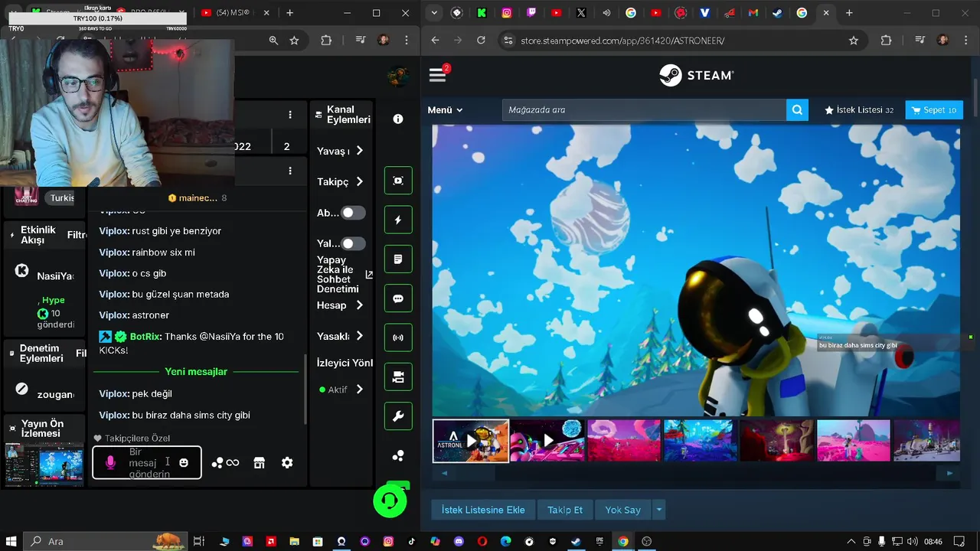Open the info icon in Kick sidebar

click(398, 119)
